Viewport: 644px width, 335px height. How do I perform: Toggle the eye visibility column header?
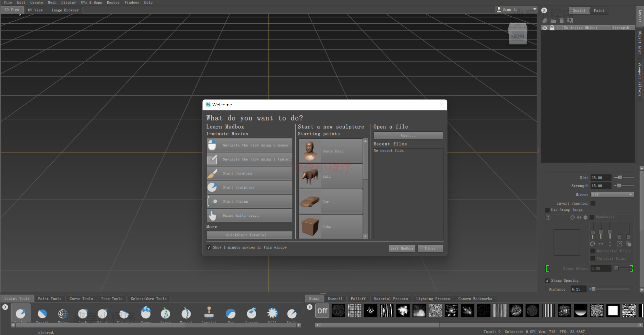(545, 28)
